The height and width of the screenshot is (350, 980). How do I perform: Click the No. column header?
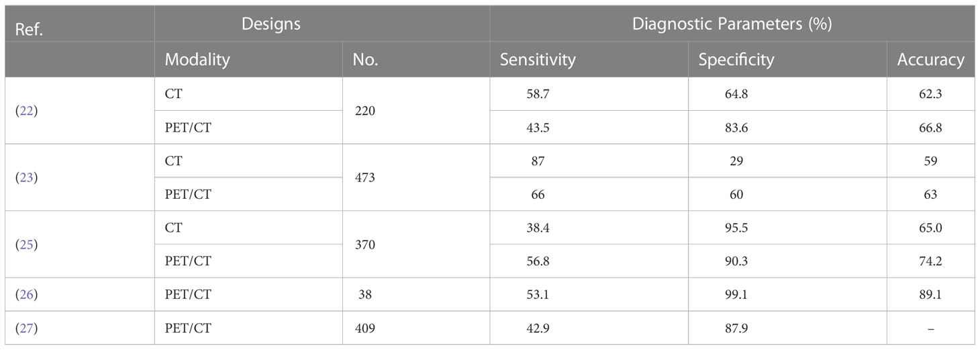coord(365,60)
